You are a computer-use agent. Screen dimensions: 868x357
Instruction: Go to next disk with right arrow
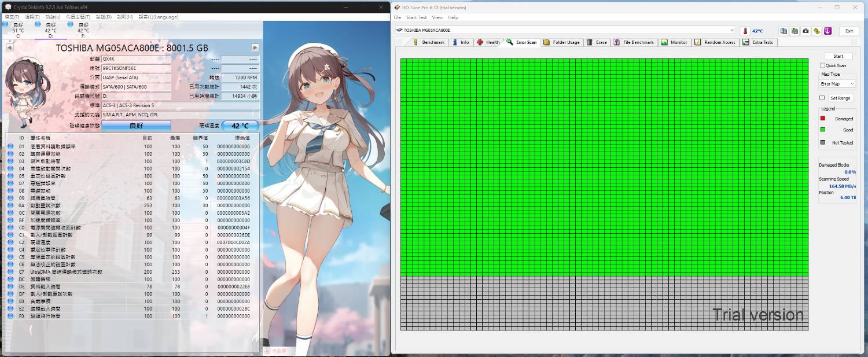coord(255,47)
